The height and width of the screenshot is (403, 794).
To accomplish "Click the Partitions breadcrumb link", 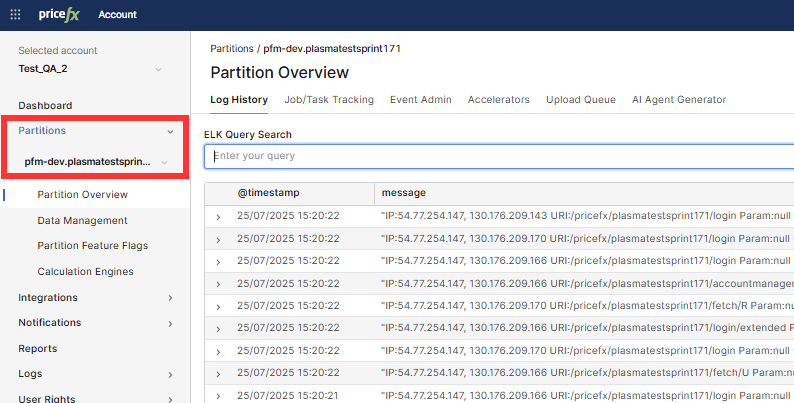I will pos(232,48).
